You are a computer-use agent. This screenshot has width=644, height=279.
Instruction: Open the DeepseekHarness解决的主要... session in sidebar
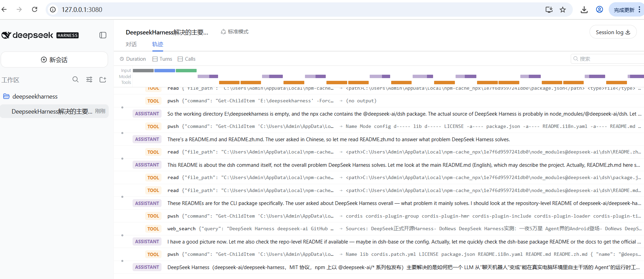pos(54,111)
